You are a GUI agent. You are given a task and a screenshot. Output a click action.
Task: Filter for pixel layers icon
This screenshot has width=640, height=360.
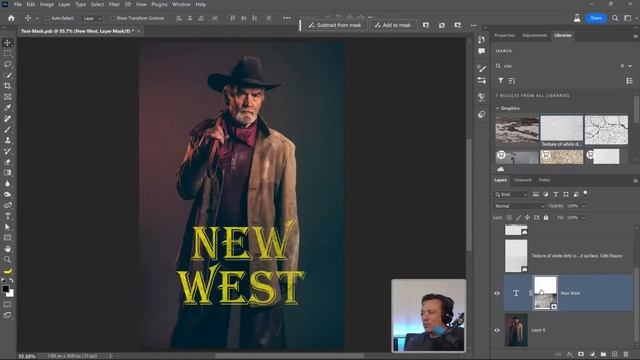click(536, 194)
